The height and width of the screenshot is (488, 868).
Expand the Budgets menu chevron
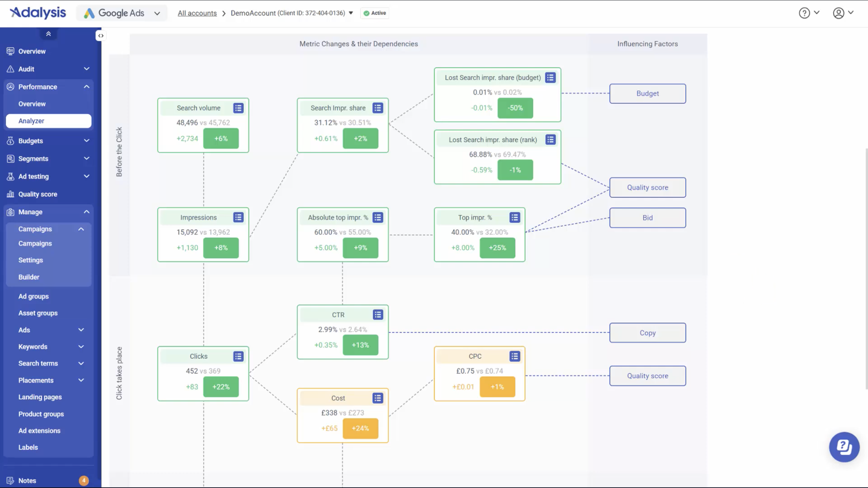pos(87,141)
